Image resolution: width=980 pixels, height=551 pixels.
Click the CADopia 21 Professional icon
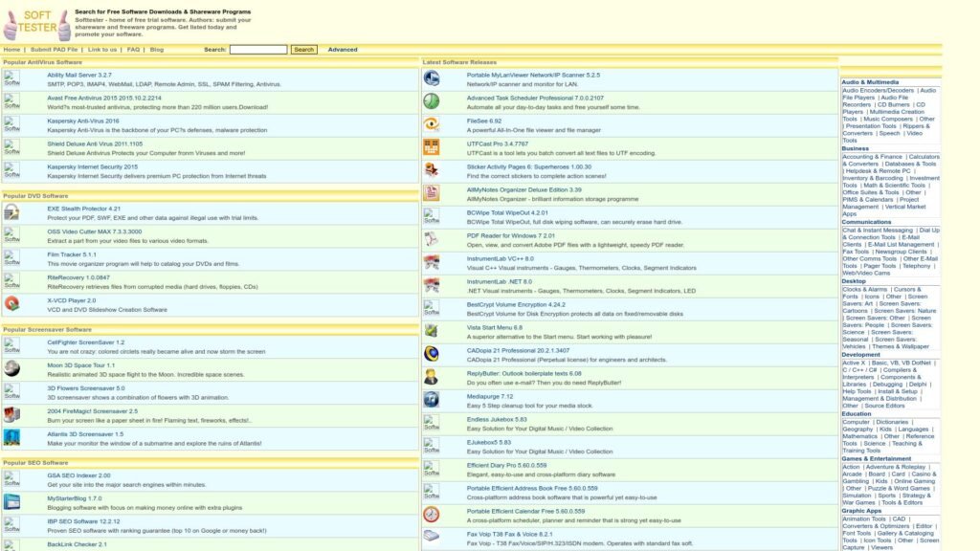coord(432,354)
